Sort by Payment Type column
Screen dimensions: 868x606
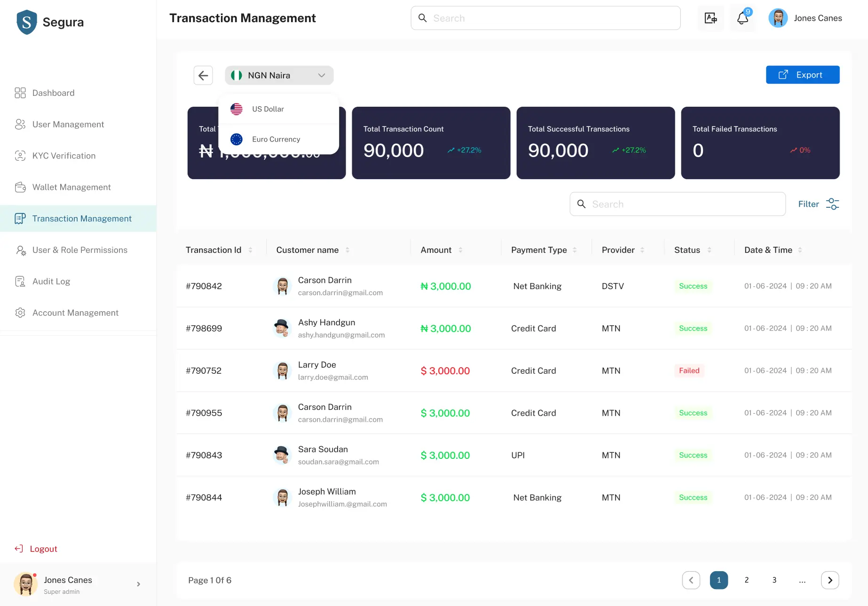pyautogui.click(x=575, y=250)
